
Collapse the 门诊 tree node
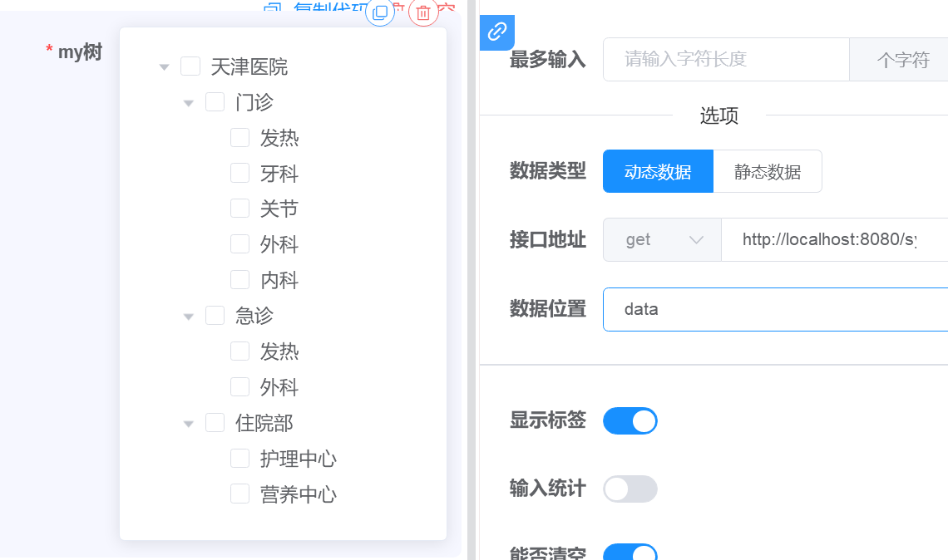pyautogui.click(x=189, y=103)
